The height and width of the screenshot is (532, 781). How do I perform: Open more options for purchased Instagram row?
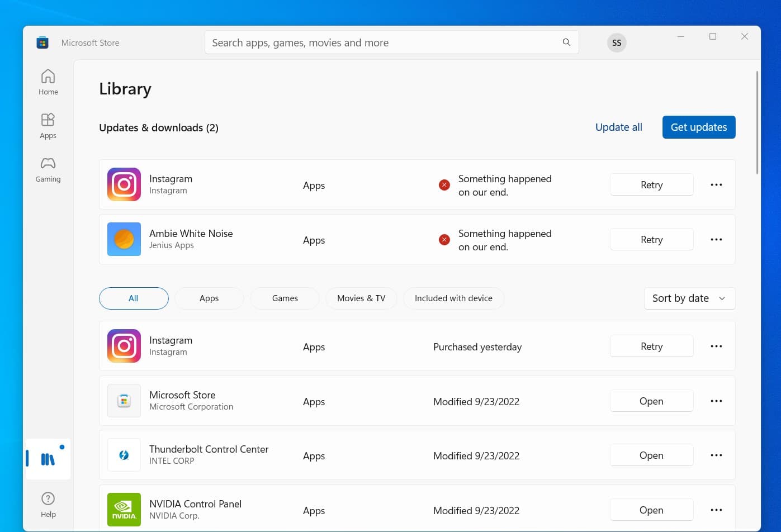(x=716, y=346)
